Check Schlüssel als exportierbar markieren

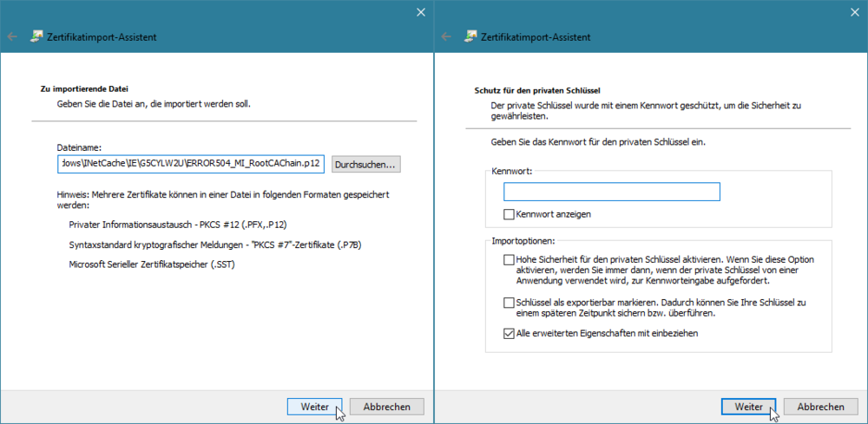coord(509,303)
